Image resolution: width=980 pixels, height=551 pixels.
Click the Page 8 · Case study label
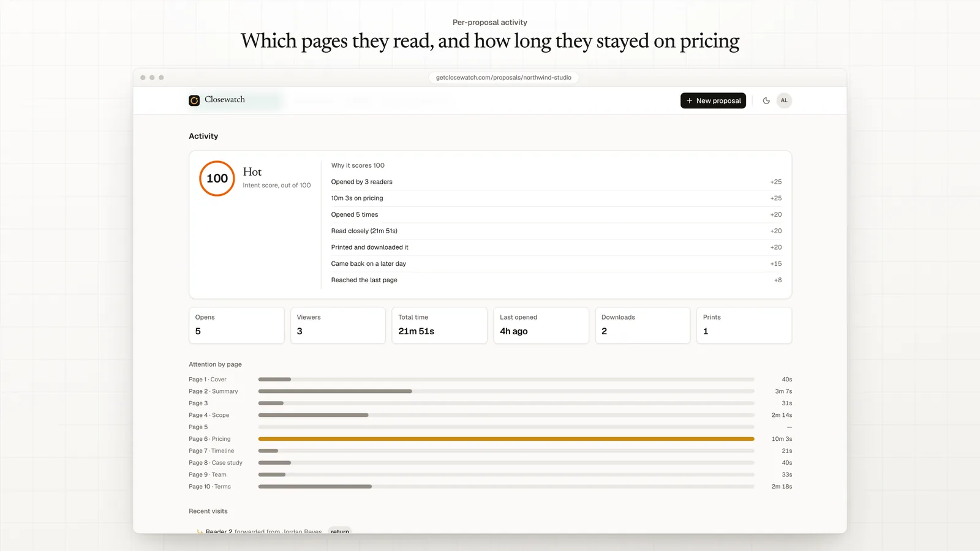(216, 463)
